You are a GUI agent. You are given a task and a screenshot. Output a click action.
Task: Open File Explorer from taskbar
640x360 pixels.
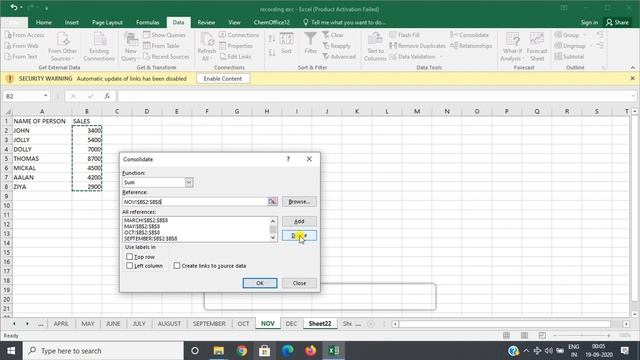click(x=219, y=351)
